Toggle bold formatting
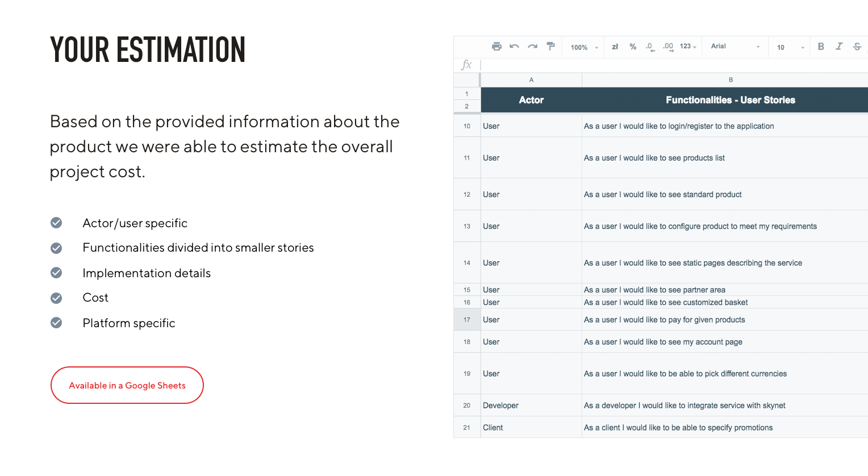 coord(821,47)
